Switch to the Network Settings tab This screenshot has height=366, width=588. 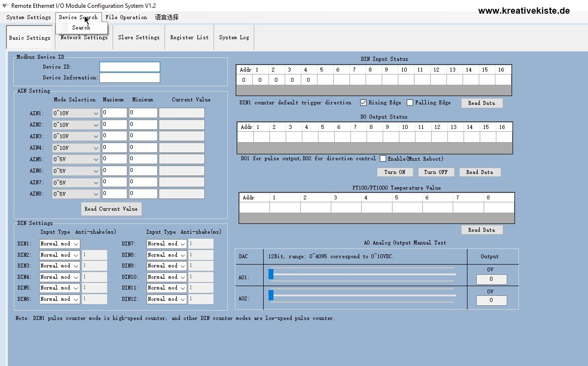coord(84,37)
